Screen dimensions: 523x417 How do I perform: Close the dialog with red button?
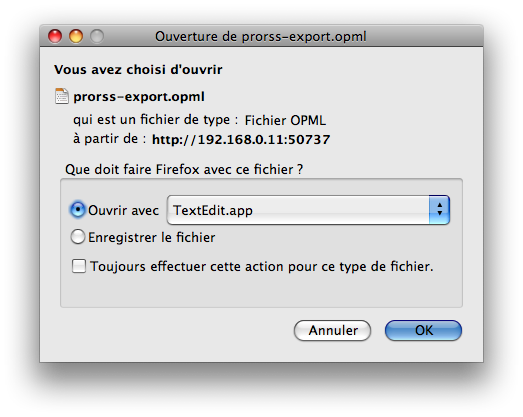coord(55,36)
